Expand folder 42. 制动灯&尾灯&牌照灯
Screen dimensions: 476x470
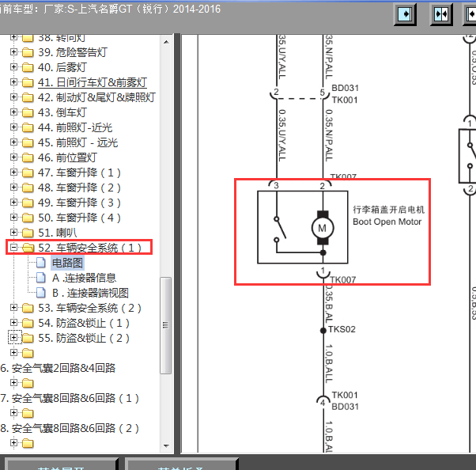click(x=13, y=97)
